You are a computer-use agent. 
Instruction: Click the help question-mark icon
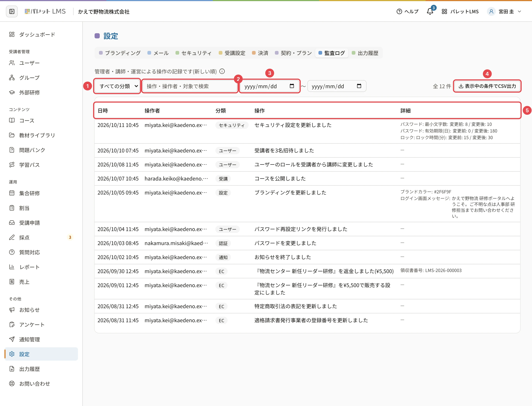pos(399,11)
